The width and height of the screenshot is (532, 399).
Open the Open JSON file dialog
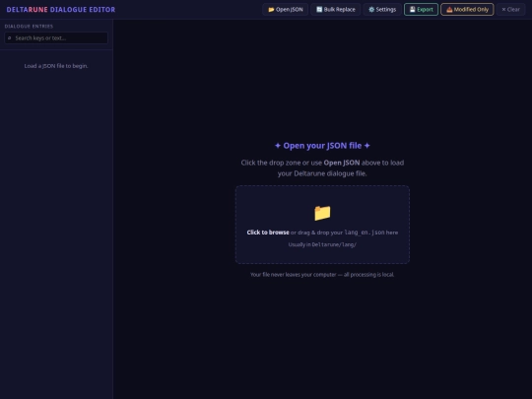[286, 10]
